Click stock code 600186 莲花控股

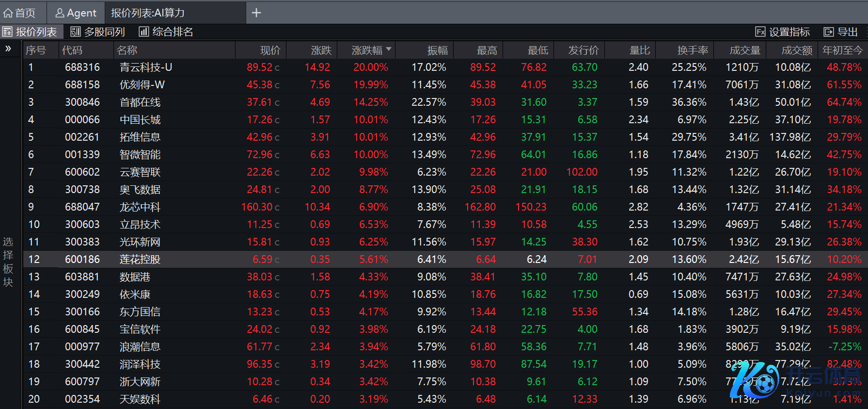(x=82, y=260)
